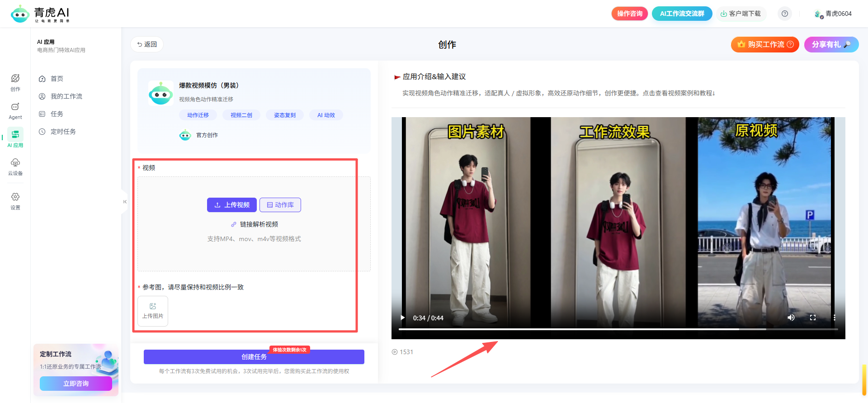868x403 pixels.
Task: Select the 视频二创 tag
Action: coord(241,115)
